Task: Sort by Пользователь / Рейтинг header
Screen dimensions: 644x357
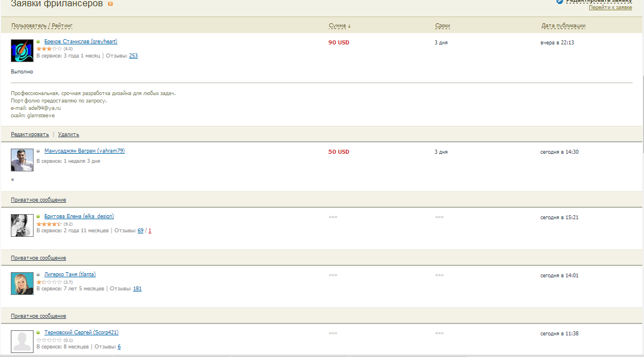Action: pyautogui.click(x=42, y=26)
